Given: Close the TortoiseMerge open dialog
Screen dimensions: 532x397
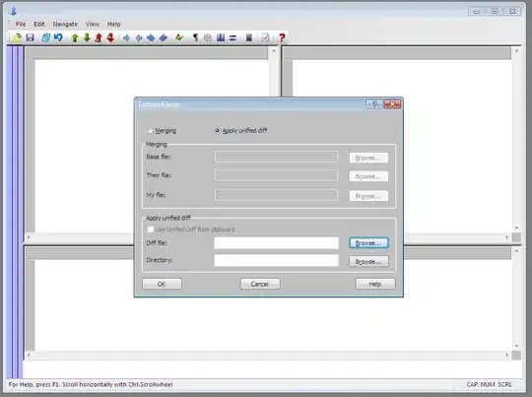Looking at the screenshot, I should [392, 103].
